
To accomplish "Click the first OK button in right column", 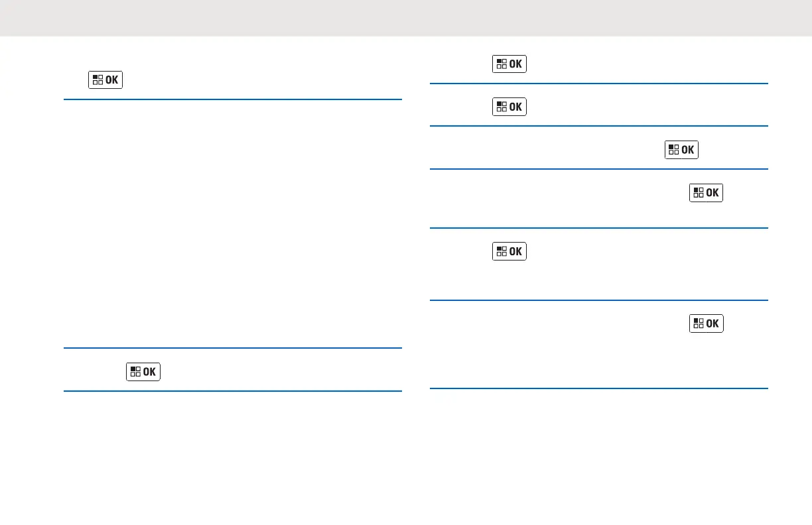I will (509, 64).
